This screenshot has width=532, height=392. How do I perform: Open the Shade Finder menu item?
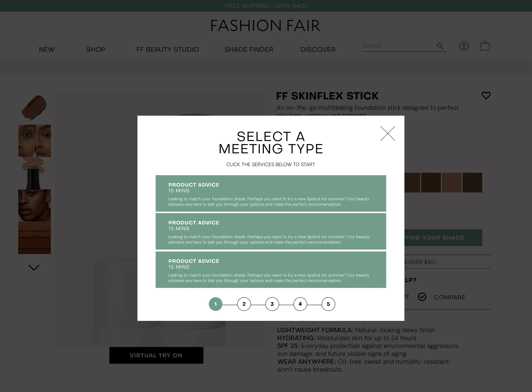tap(249, 49)
